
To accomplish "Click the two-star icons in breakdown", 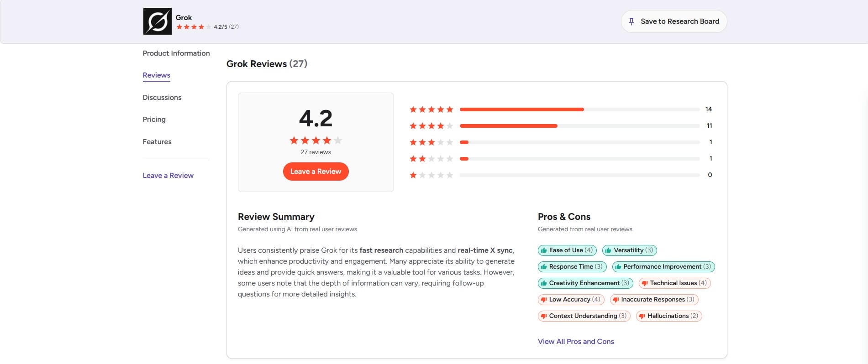I will pos(431,159).
